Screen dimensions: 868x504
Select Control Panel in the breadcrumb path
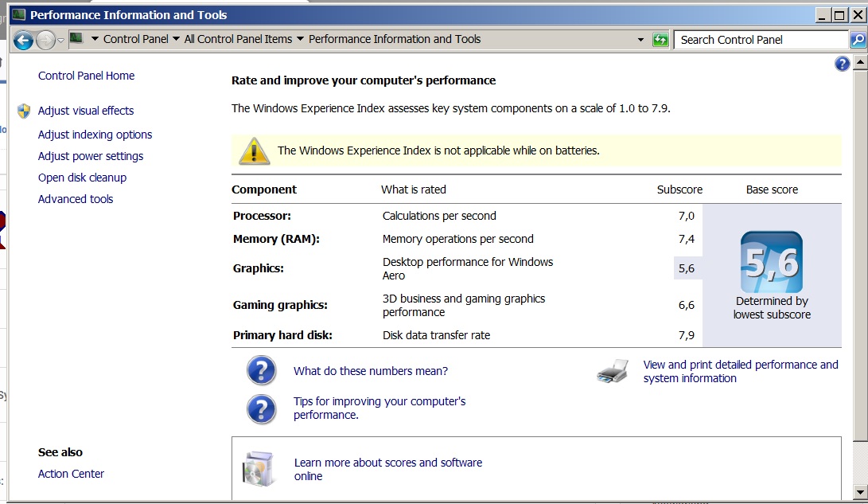point(135,39)
